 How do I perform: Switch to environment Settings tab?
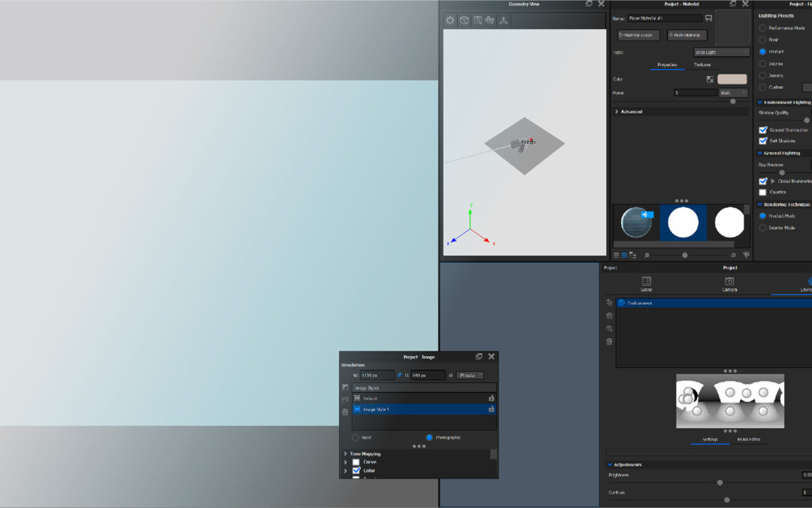point(710,440)
